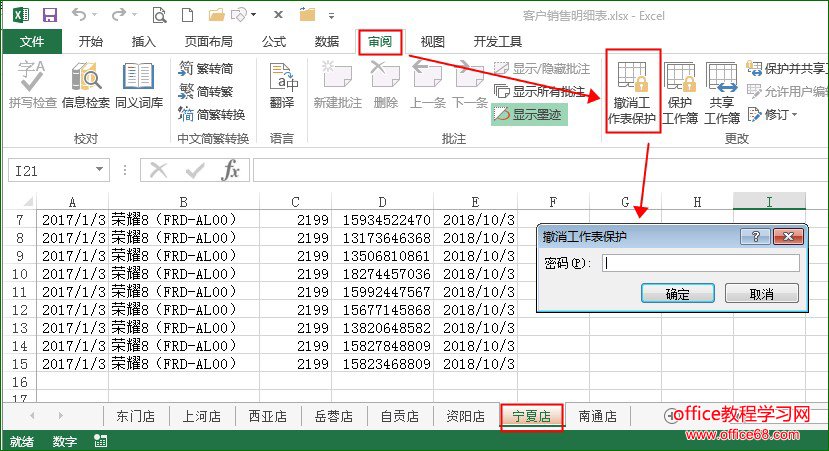Click the macro recording status bar icon
Screen dimensions: 829x451
coord(100,441)
